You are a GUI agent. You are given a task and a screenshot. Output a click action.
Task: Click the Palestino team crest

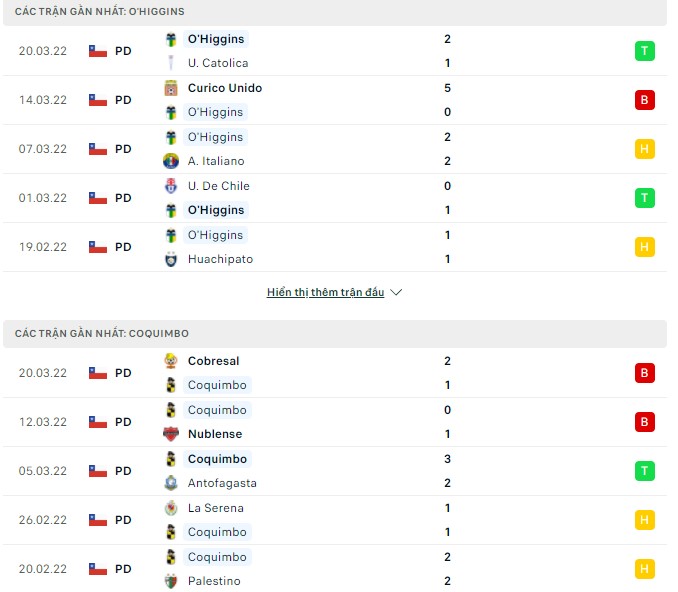tap(171, 581)
